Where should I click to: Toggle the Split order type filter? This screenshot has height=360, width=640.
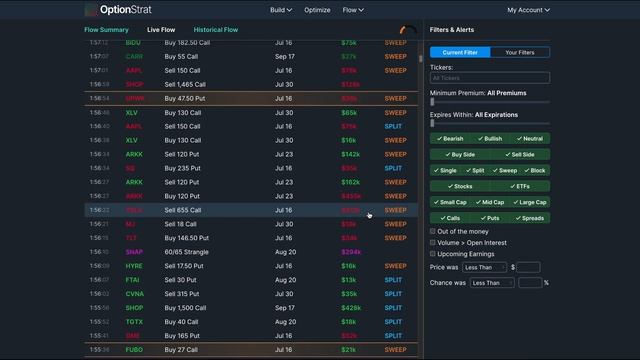[x=475, y=171]
